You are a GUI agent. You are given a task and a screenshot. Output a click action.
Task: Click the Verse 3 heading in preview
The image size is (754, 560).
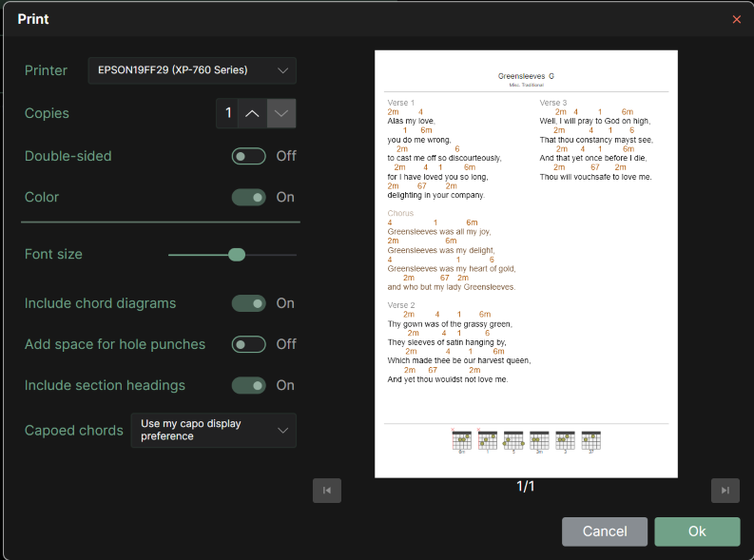coord(553,103)
